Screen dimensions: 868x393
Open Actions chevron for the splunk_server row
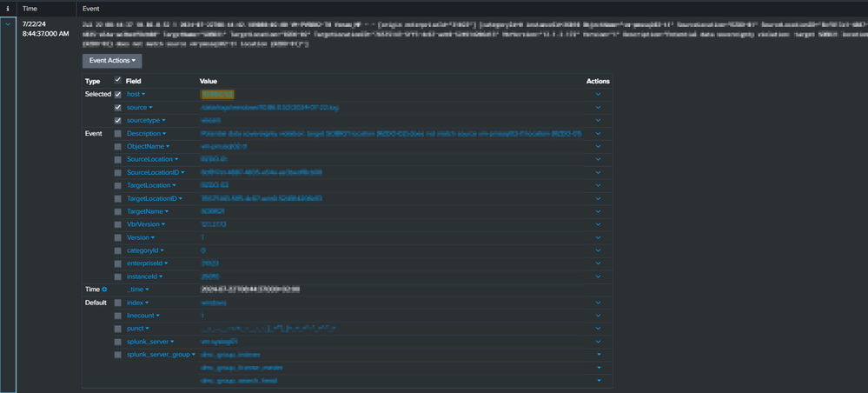(x=598, y=342)
